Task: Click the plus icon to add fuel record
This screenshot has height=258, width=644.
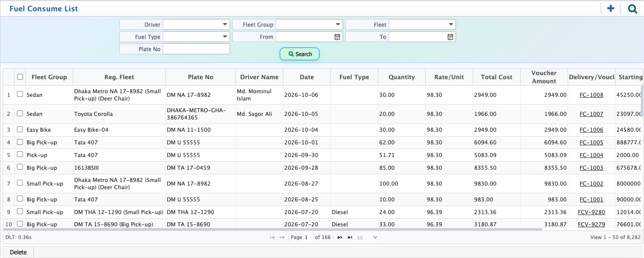Action: click(611, 9)
